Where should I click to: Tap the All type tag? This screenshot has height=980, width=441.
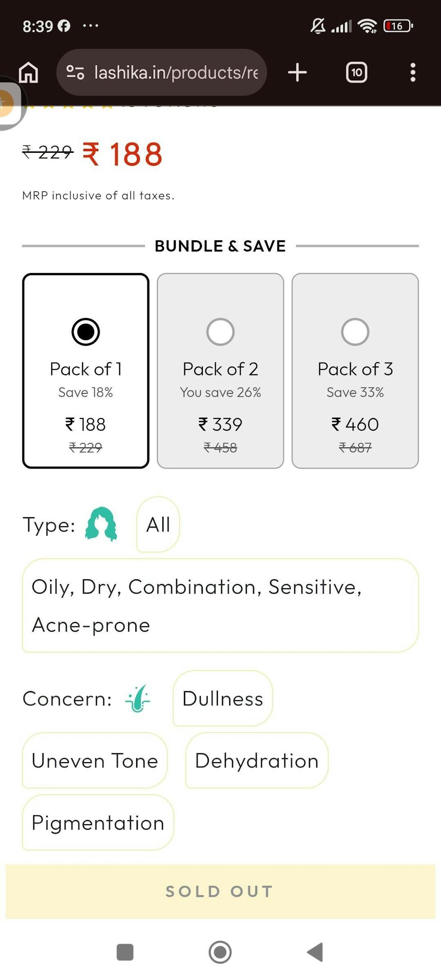[158, 524]
